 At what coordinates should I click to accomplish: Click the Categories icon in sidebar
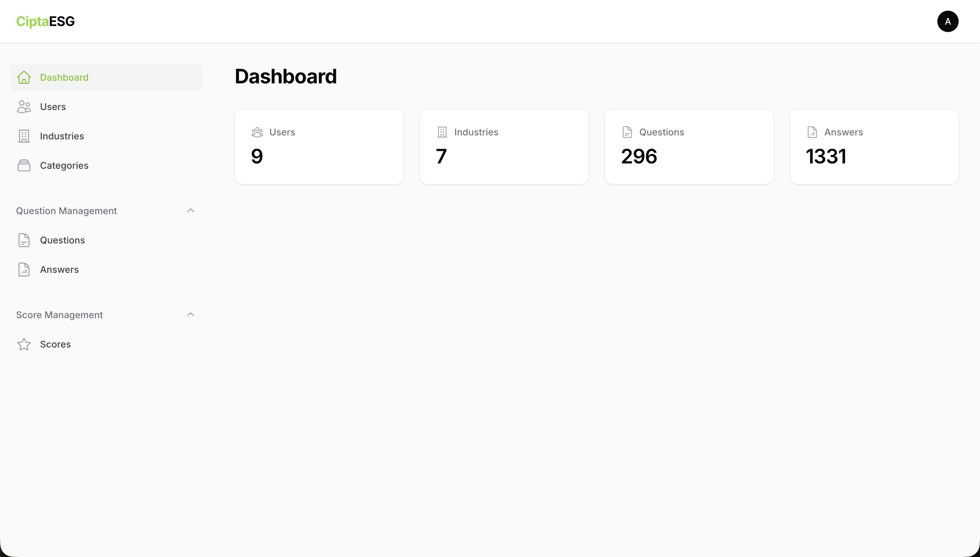pos(24,166)
